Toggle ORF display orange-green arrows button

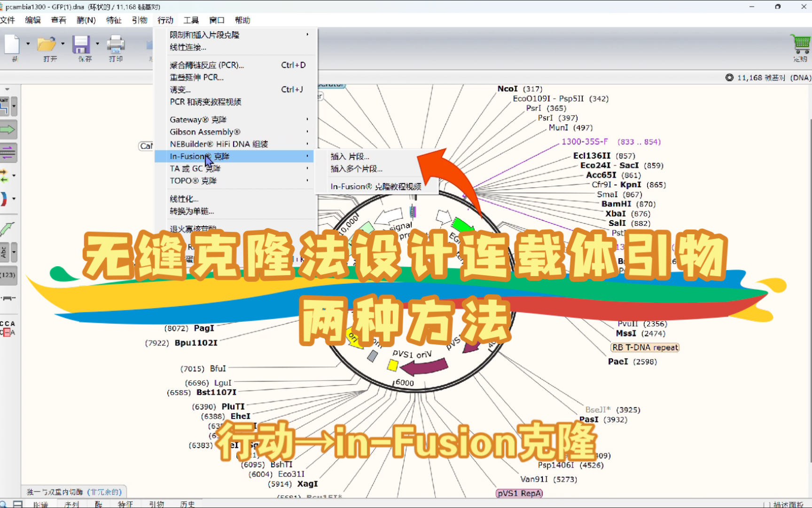tap(4, 175)
